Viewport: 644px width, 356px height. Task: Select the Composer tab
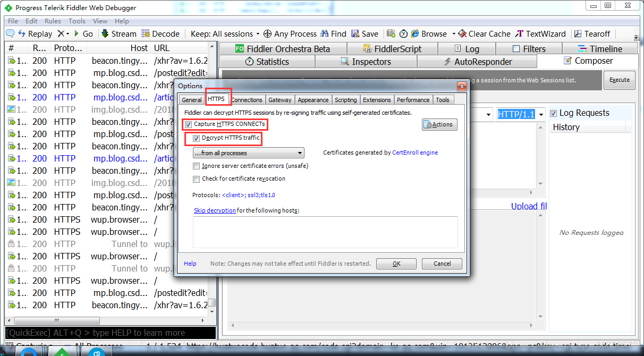tap(588, 61)
